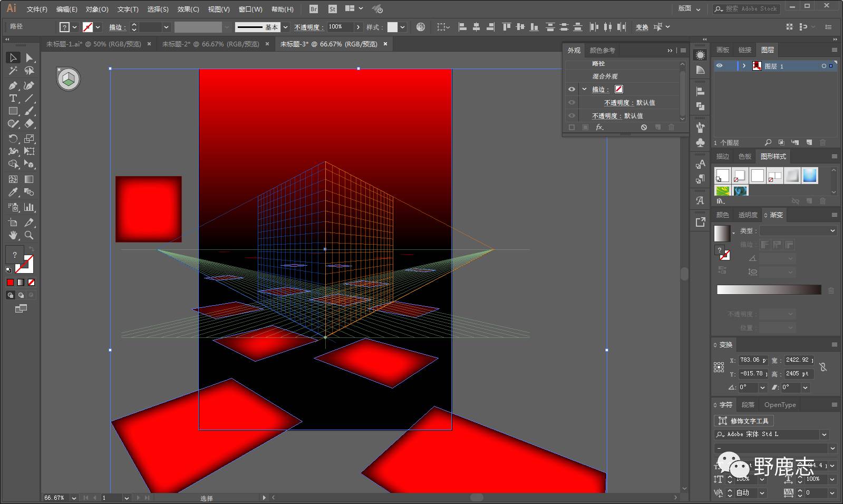Expand 图层 1 layer contents
Screen dimensions: 843x504
tap(744, 66)
